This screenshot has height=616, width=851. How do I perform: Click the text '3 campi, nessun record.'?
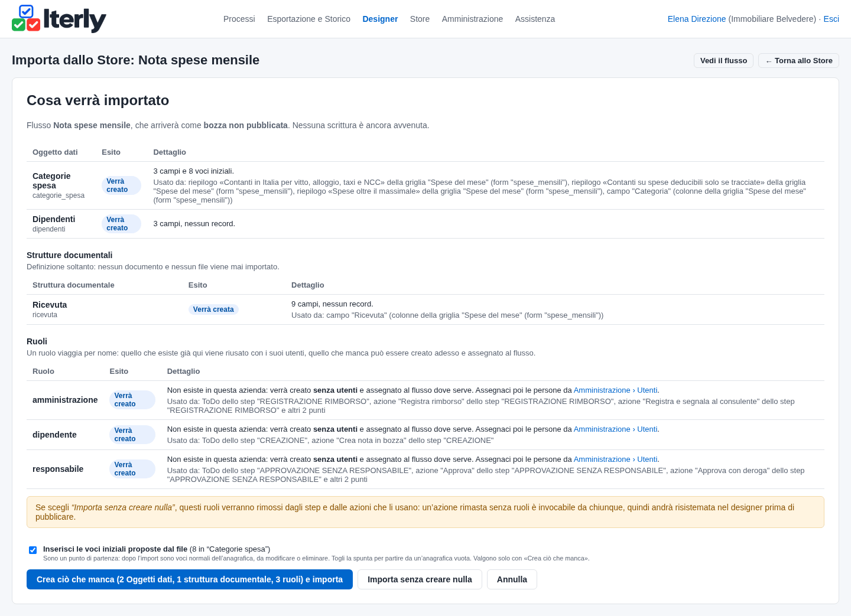click(x=194, y=224)
